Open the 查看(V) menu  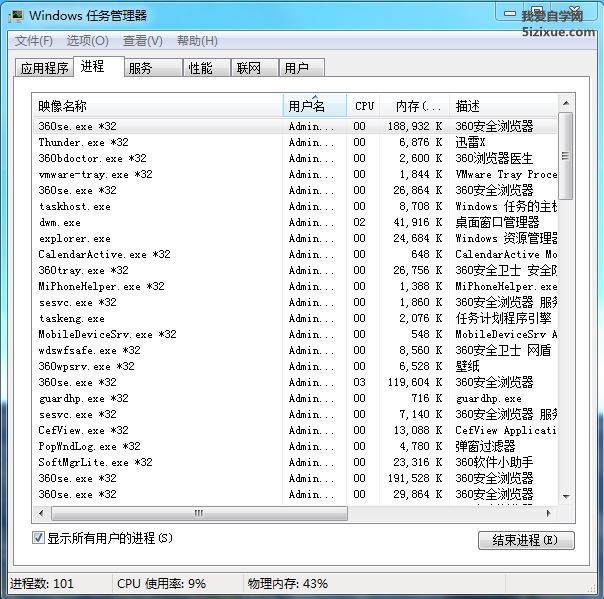(143, 40)
